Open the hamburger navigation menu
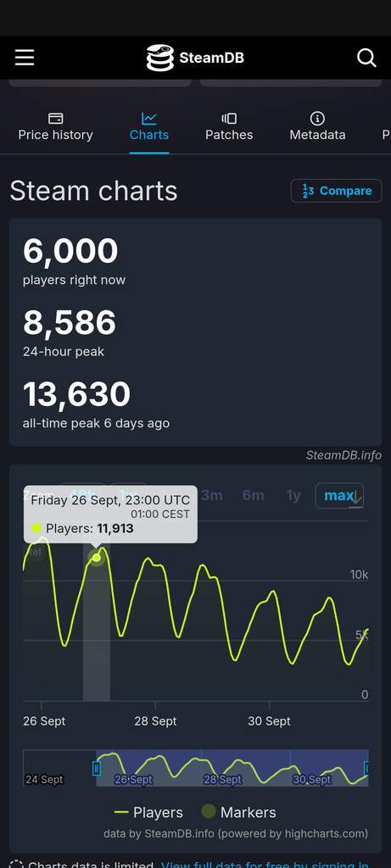 coord(25,58)
